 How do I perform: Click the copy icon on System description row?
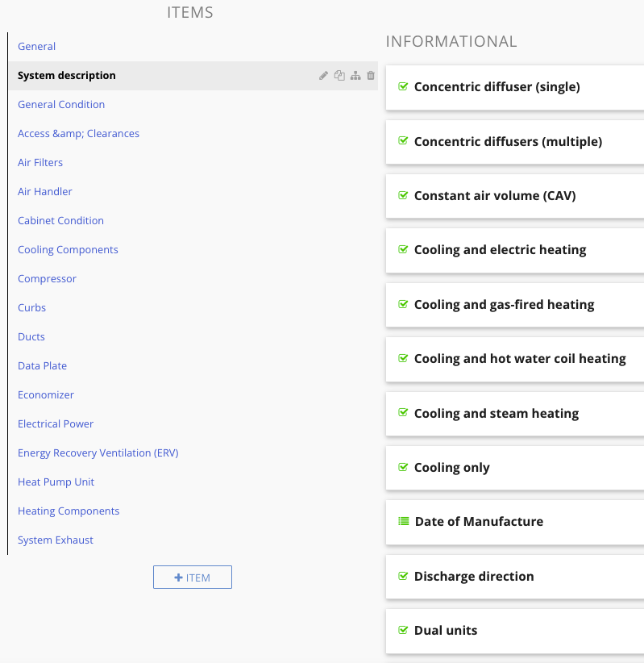click(x=339, y=76)
